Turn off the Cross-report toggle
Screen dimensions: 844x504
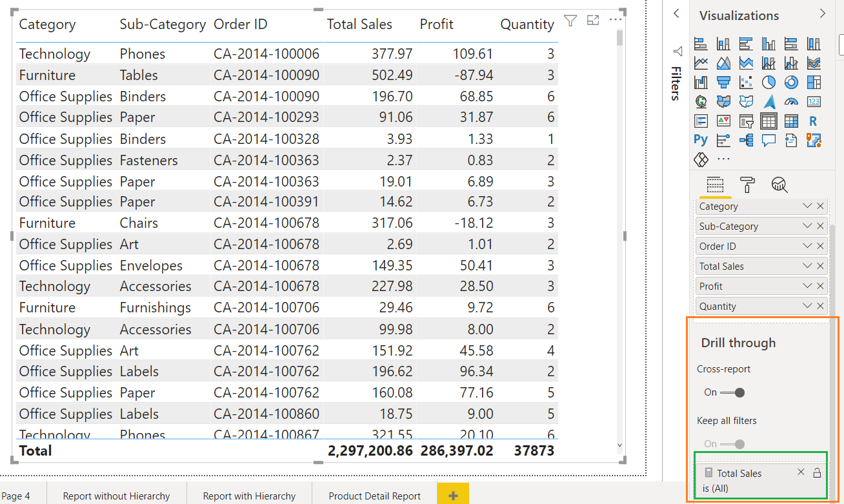(x=732, y=392)
